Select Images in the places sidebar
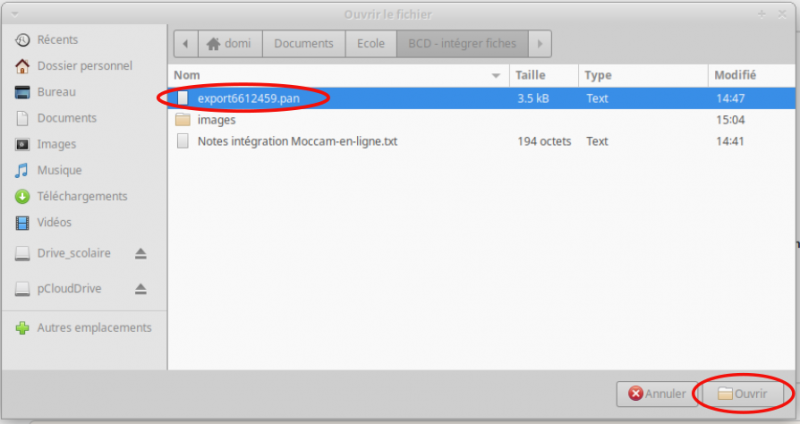The width and height of the screenshot is (800, 424). pos(56,144)
